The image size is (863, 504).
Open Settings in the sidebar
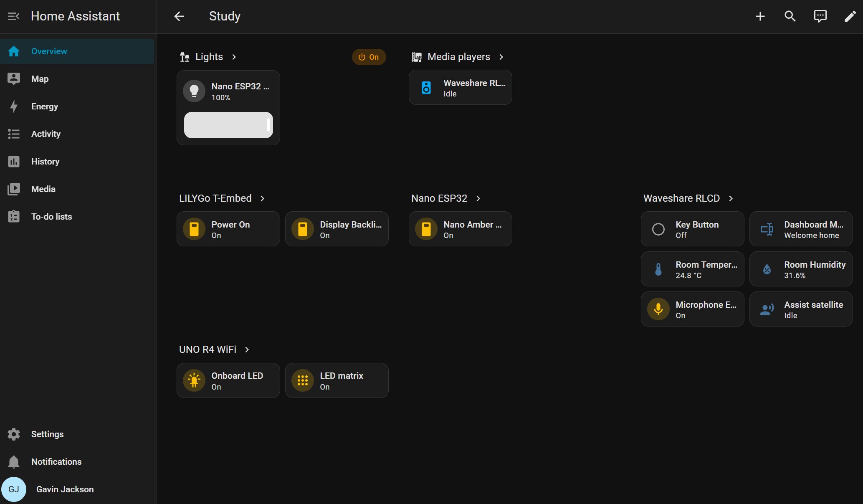(77, 434)
